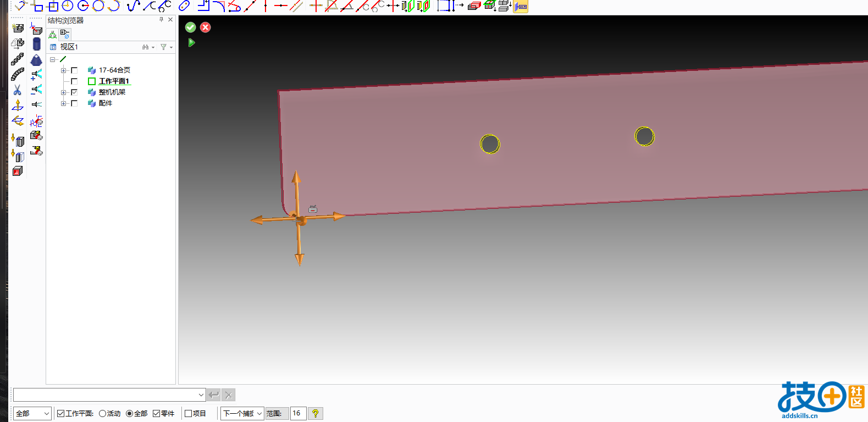Screen dimensions: 868x422
Task: Click the workplane with up arrow icon
Action: (x=18, y=105)
